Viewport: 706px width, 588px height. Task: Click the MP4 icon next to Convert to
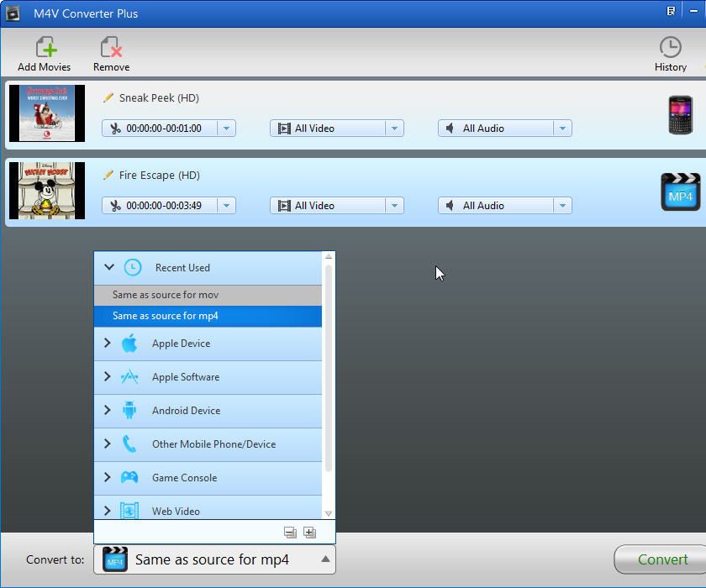click(113, 559)
